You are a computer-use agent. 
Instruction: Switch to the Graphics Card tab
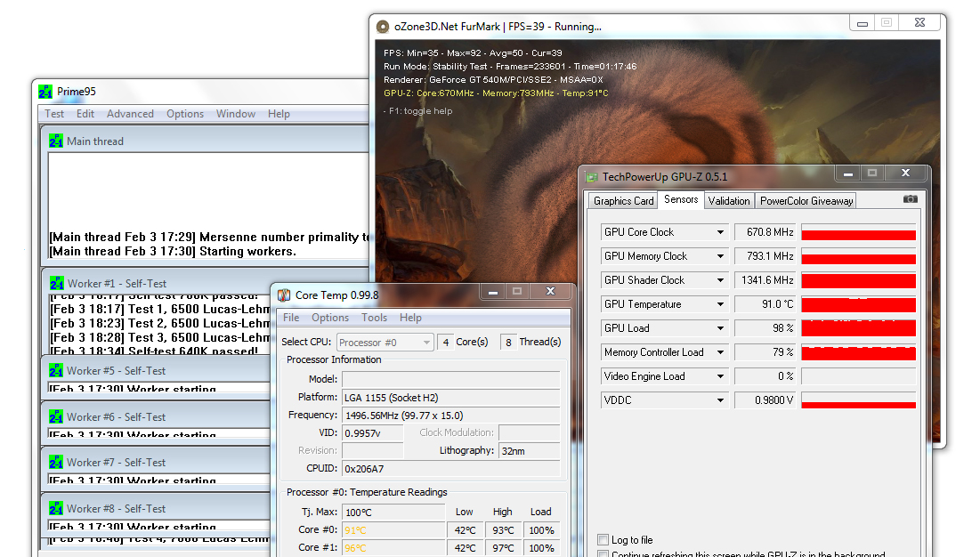(623, 201)
